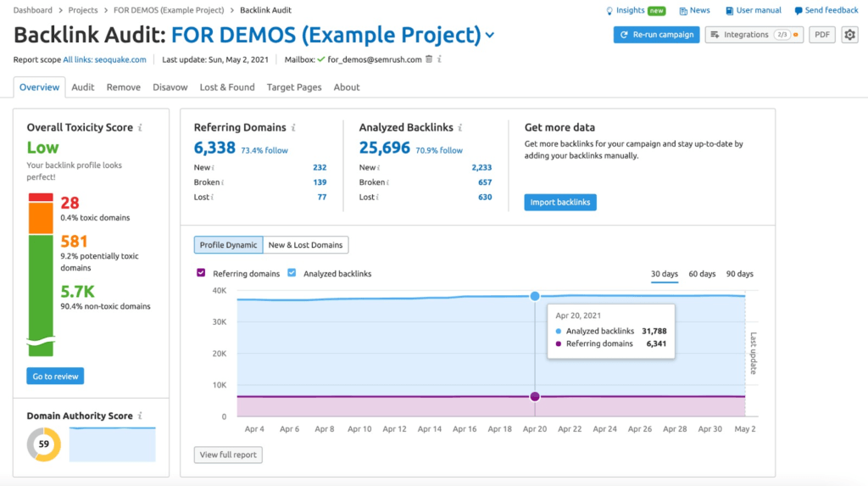Image resolution: width=868 pixels, height=486 pixels.
Task: Click the red toxic domains bar segment
Action: coord(41,198)
